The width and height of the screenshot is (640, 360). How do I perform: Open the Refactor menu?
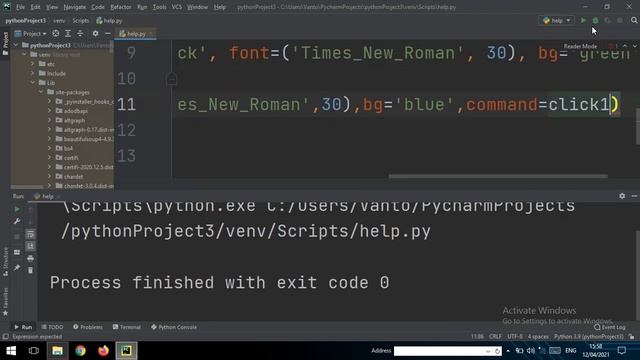click(121, 7)
